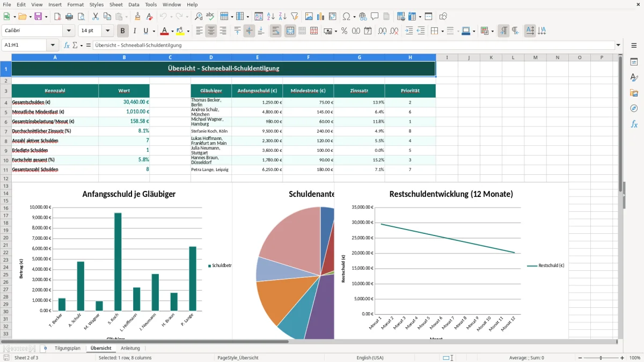
Task: Open the sidebar Gallery icon
Action: 634,93
